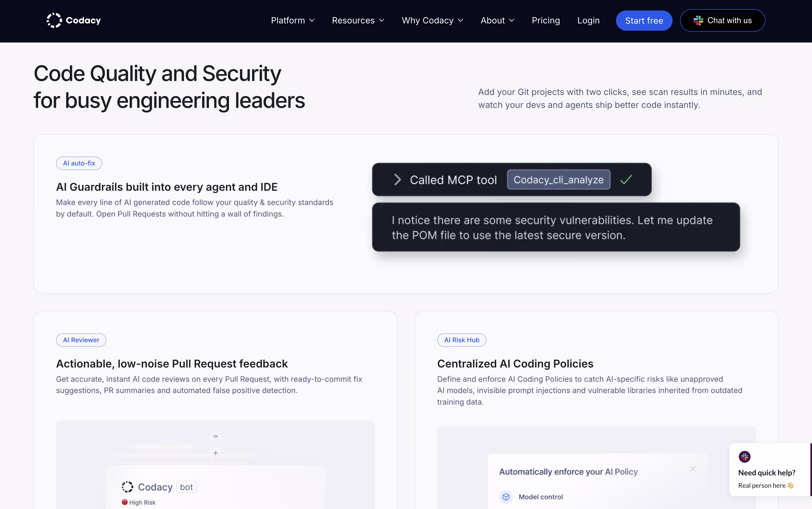Close the AI Policy dialog
The width and height of the screenshot is (812, 509).
[693, 469]
